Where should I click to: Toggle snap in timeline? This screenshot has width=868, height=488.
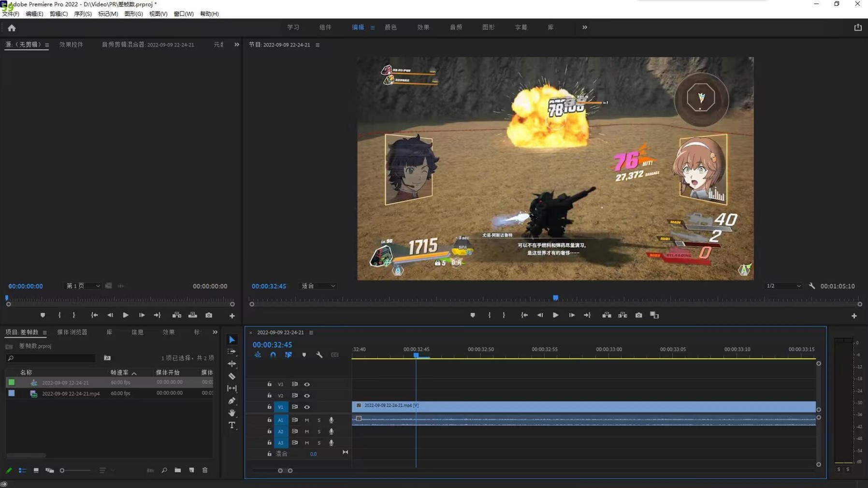[273, 355]
